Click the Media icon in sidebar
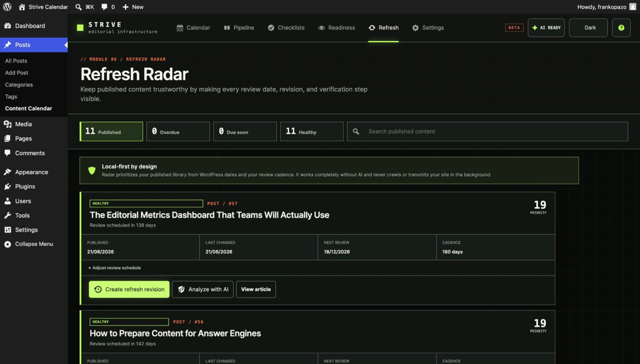The width and height of the screenshot is (640, 364). [x=8, y=124]
